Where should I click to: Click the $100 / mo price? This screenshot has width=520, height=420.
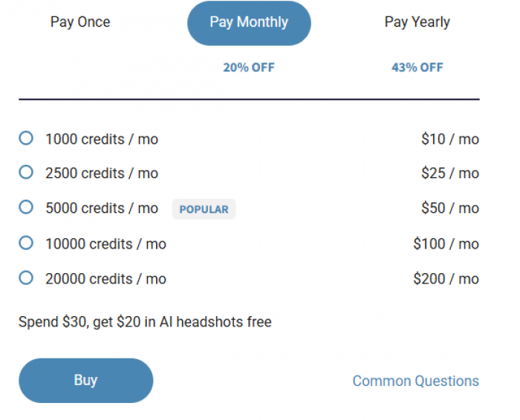pyautogui.click(x=446, y=243)
